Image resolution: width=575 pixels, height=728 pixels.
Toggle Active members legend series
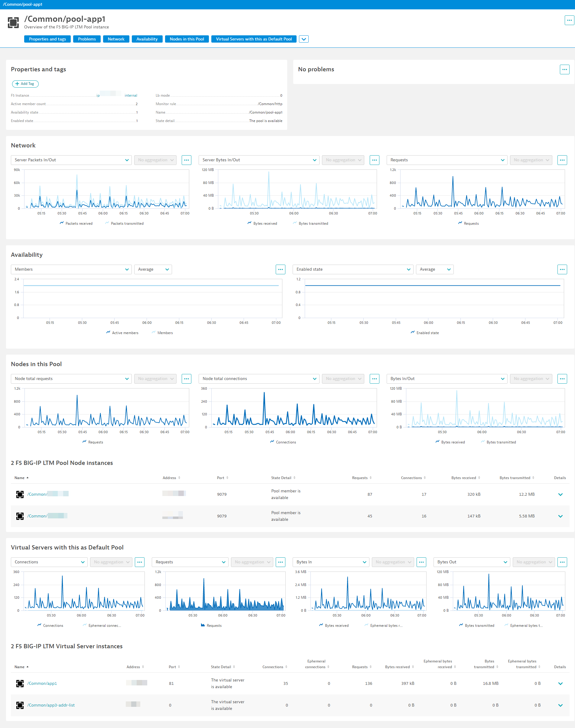[122, 333]
